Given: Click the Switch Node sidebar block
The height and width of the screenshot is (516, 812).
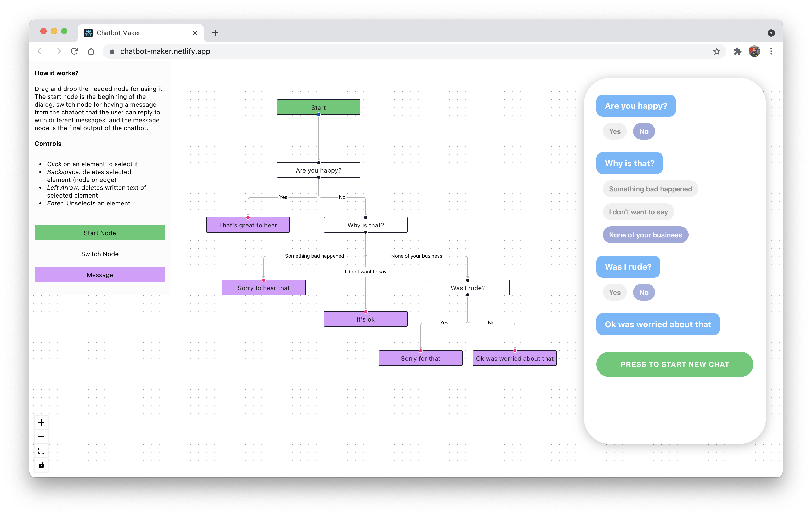Looking at the screenshot, I should pyautogui.click(x=100, y=254).
